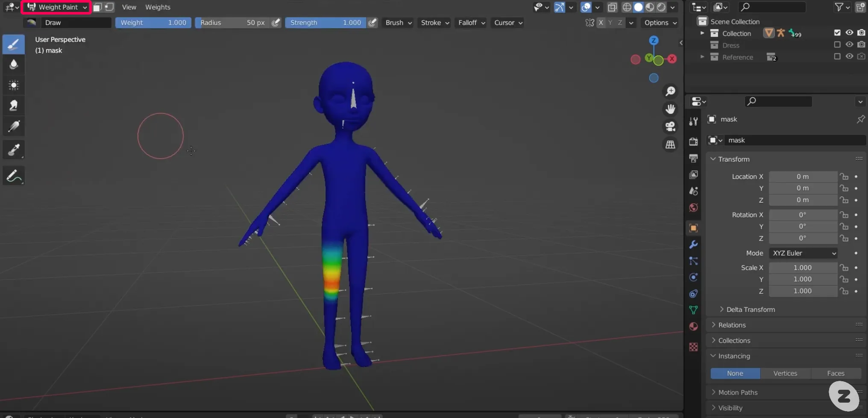Toggle camera view with camera icon

(670, 127)
